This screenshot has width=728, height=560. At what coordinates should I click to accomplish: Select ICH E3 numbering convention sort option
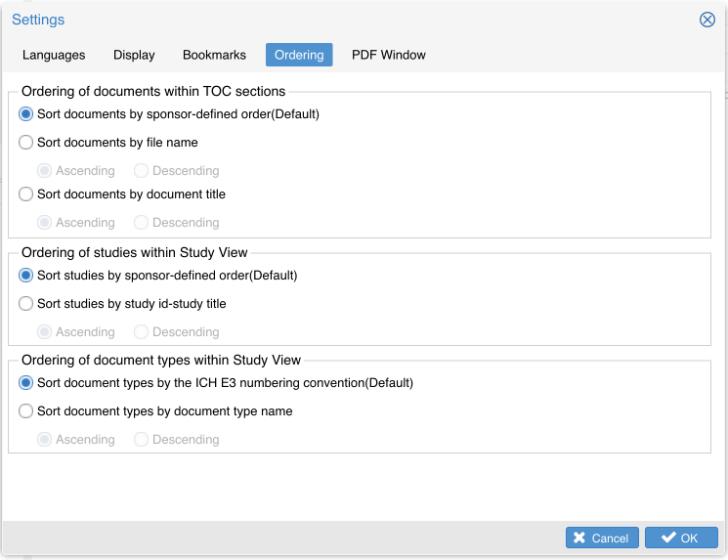tap(26, 383)
